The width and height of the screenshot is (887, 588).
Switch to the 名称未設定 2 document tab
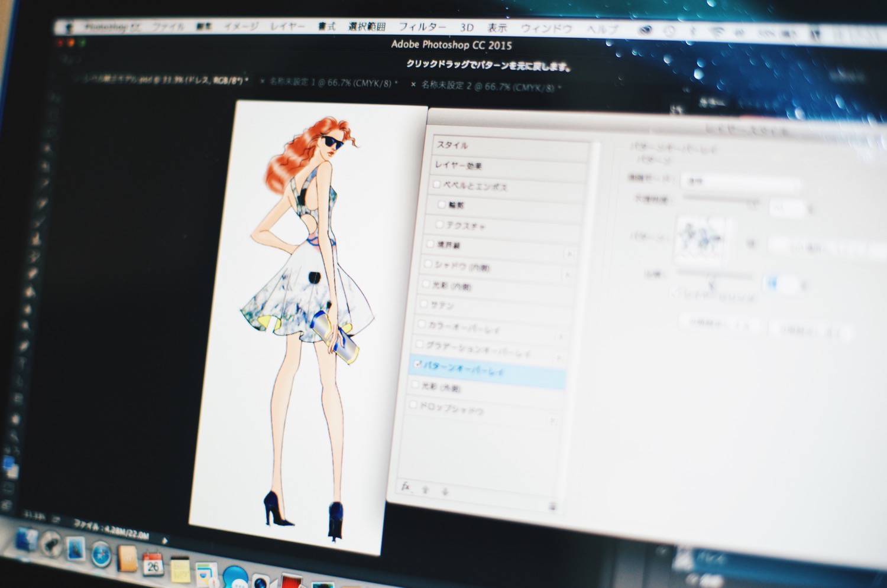pos(488,86)
